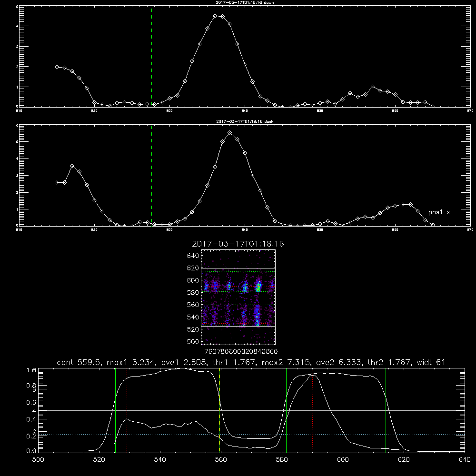Click the dusk plot title text

pos(245,121)
